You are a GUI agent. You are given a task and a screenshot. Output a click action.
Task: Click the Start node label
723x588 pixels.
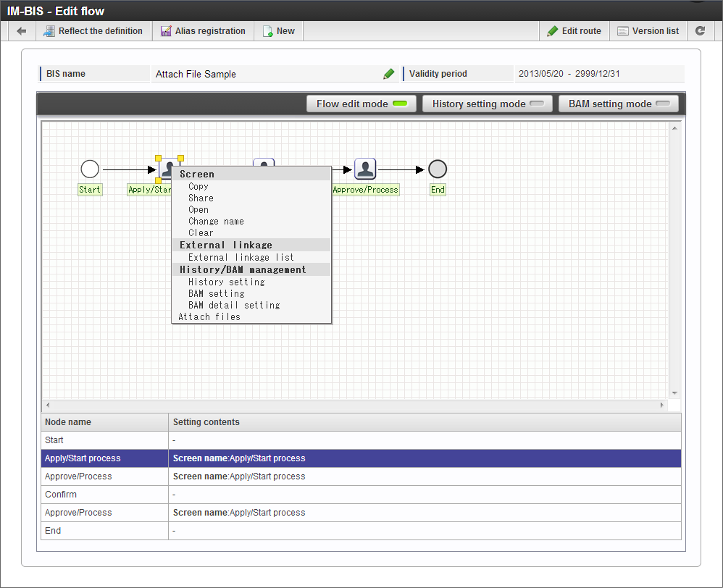[x=89, y=190]
